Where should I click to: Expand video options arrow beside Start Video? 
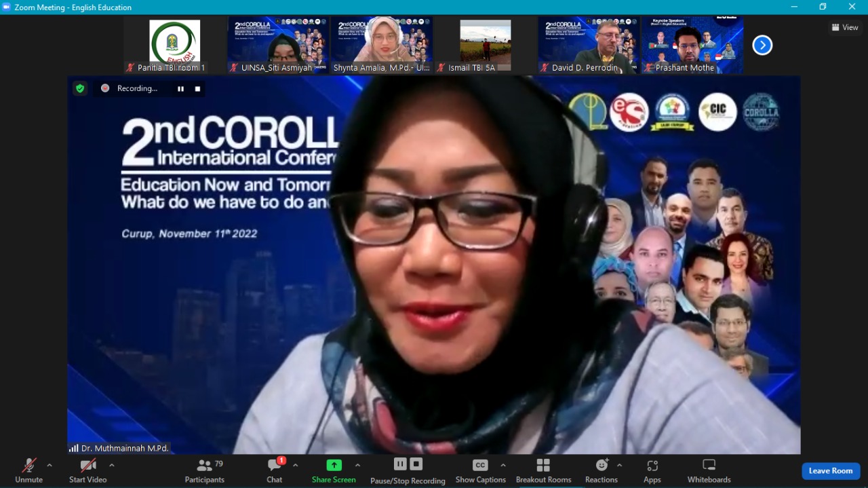click(x=112, y=466)
